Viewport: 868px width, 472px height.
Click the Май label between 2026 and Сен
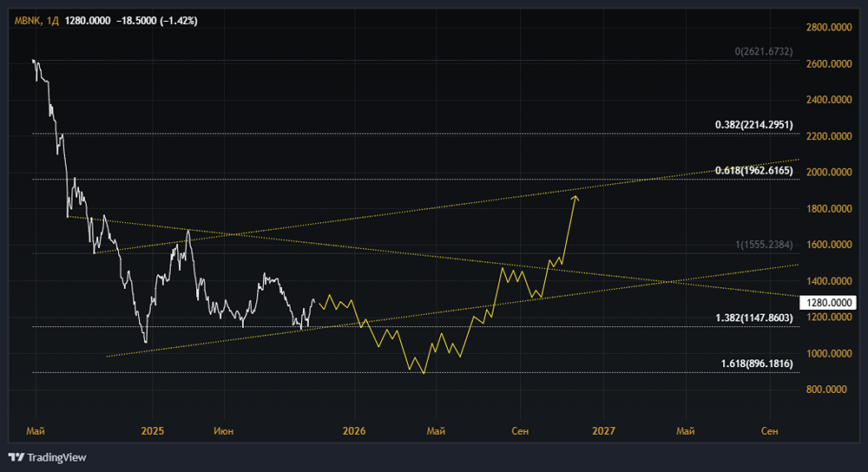[x=436, y=431]
